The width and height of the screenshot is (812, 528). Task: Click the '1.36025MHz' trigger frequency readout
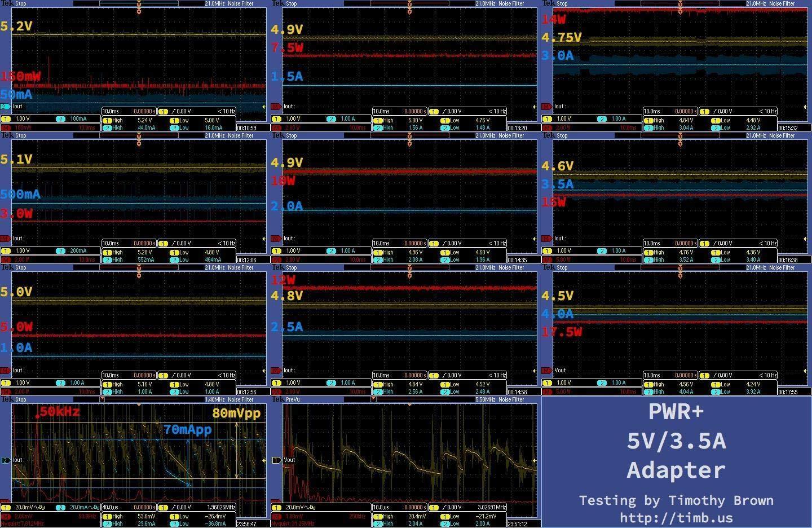pos(221,507)
